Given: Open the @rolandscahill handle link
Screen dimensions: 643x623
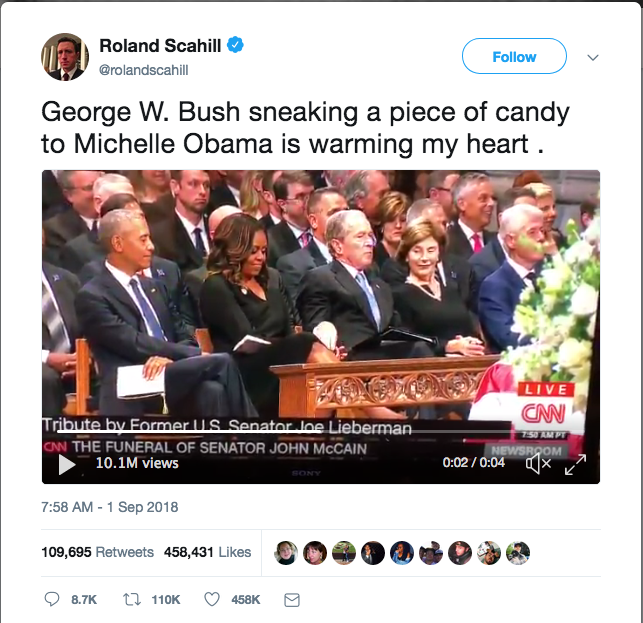Looking at the screenshot, I should [x=144, y=70].
